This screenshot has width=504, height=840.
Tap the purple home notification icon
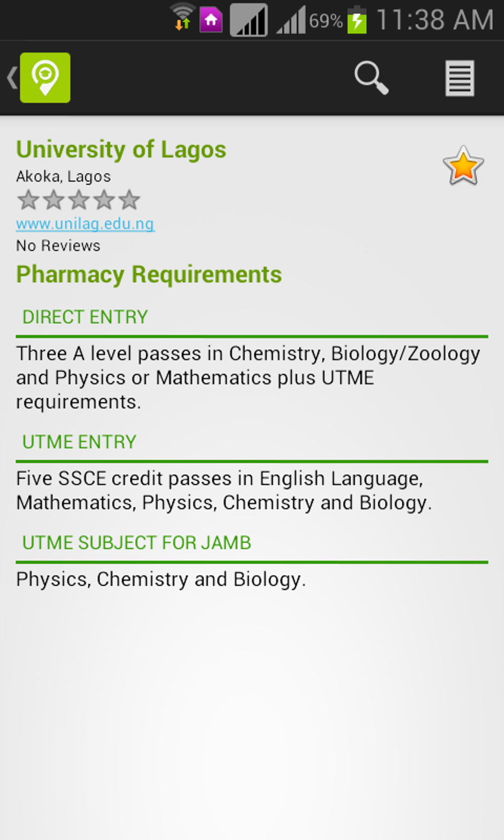pos(211,20)
